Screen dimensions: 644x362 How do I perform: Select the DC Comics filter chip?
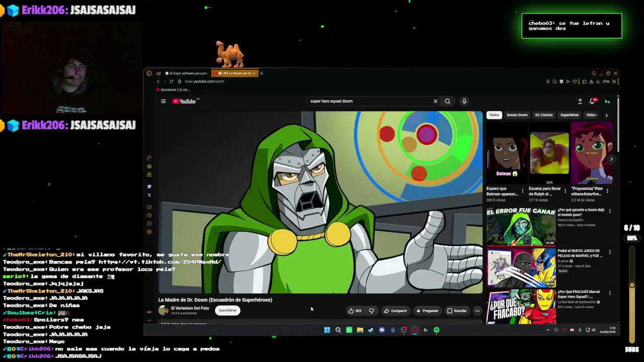coord(544,115)
